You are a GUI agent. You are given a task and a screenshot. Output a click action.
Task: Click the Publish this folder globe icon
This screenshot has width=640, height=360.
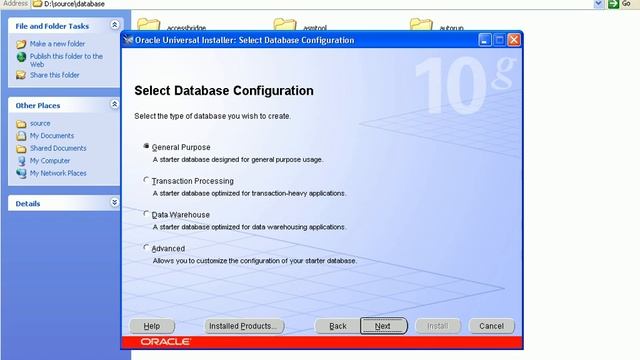tap(21, 57)
